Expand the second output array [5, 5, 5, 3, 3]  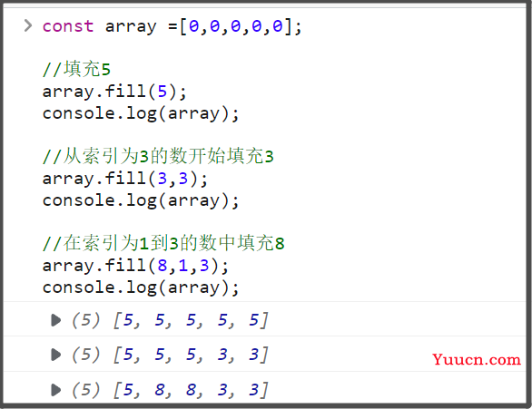click(56, 355)
